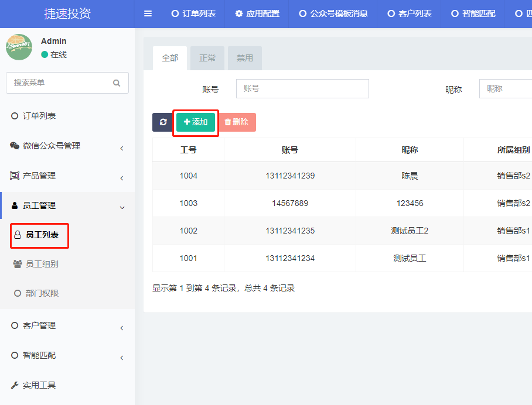This screenshot has height=405, width=532.
Task: Switch to the 正常 tab
Action: click(207, 59)
